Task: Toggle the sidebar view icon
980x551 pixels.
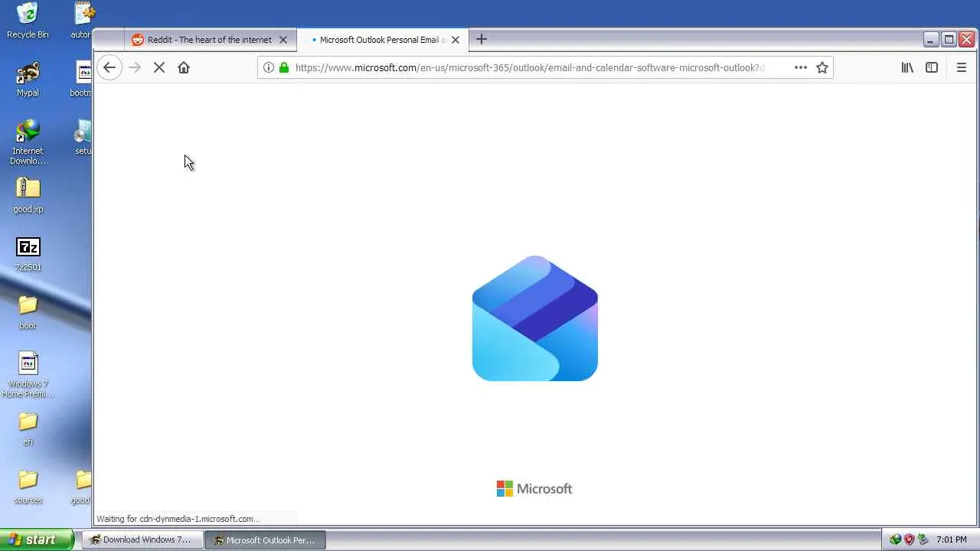Action: pyautogui.click(x=932, y=67)
